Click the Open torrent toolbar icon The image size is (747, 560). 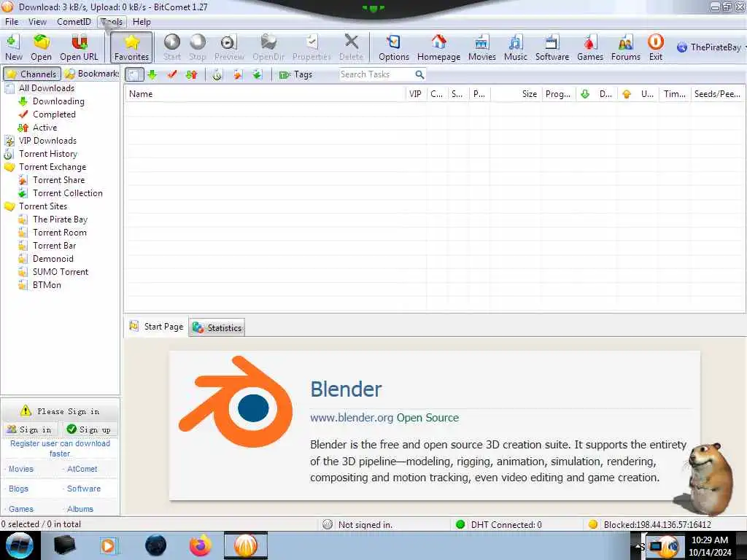pos(41,47)
